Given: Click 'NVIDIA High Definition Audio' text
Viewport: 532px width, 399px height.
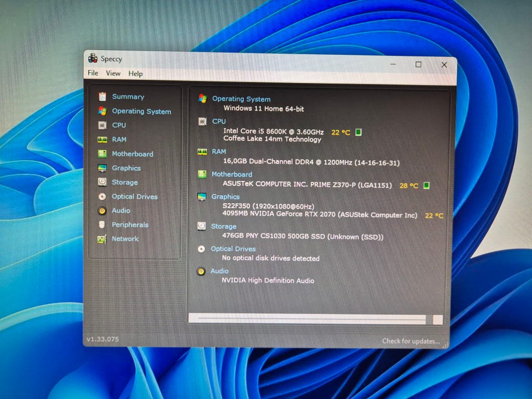Looking at the screenshot, I should pos(268,280).
